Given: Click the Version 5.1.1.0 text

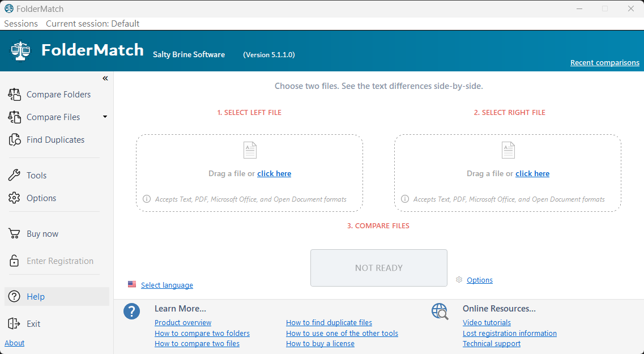Looking at the screenshot, I should point(269,54).
